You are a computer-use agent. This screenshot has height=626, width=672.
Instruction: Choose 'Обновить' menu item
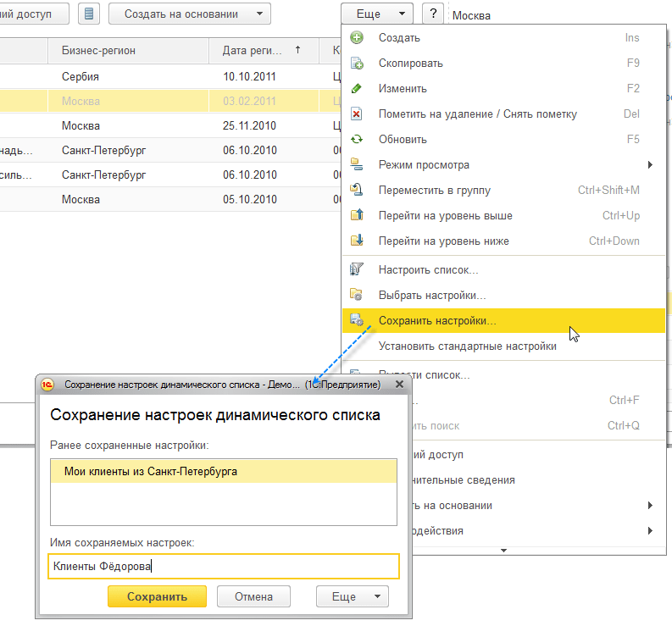[503, 139]
